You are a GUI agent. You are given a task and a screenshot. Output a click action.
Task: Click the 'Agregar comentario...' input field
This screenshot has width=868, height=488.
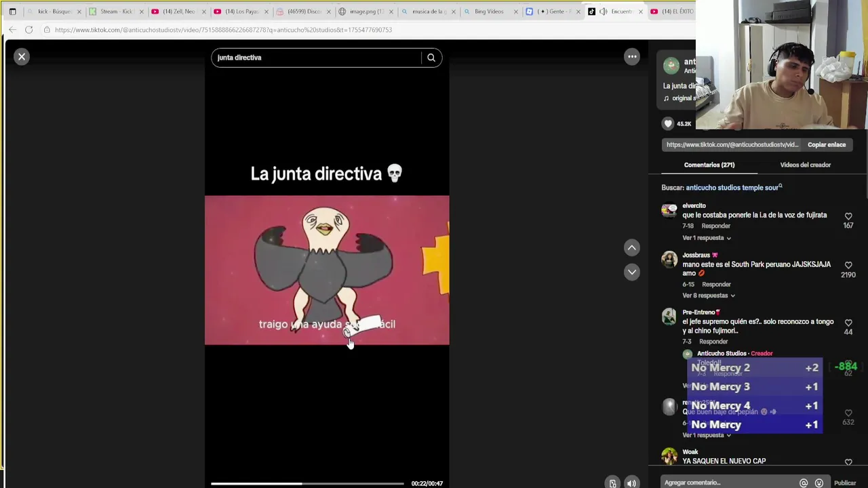pos(729,483)
